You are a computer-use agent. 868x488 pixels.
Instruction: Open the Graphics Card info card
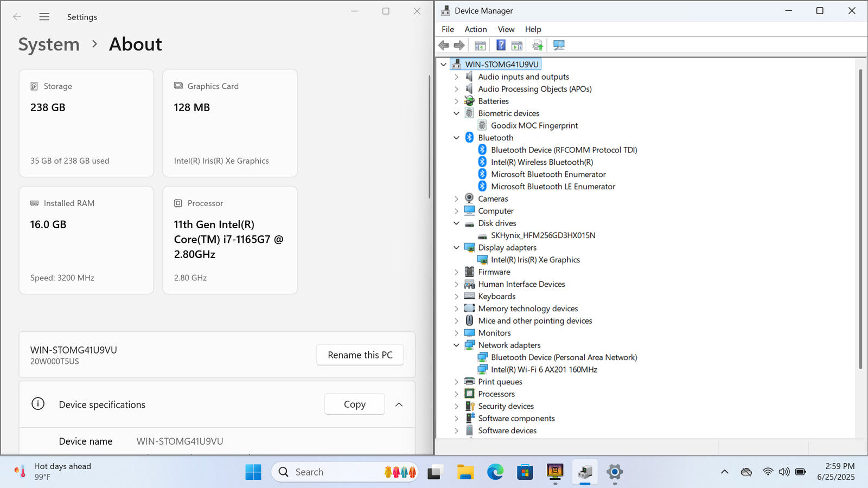pyautogui.click(x=230, y=123)
